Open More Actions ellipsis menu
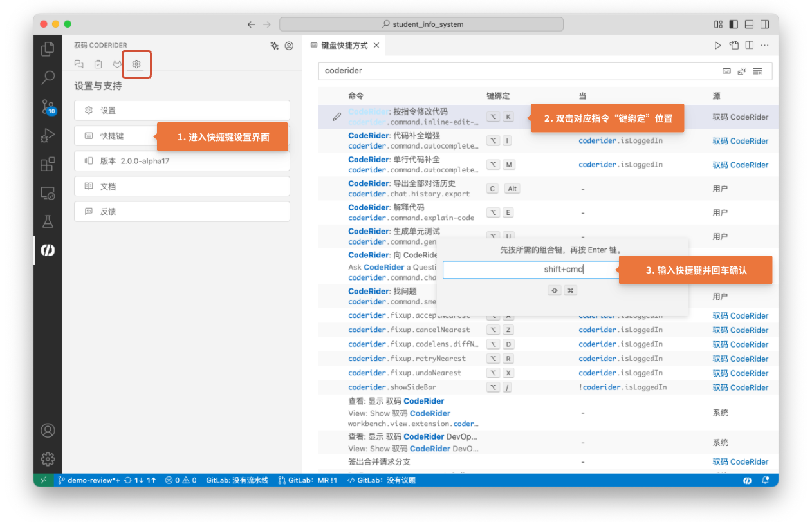Viewport: 812px width, 522px height. (765, 45)
